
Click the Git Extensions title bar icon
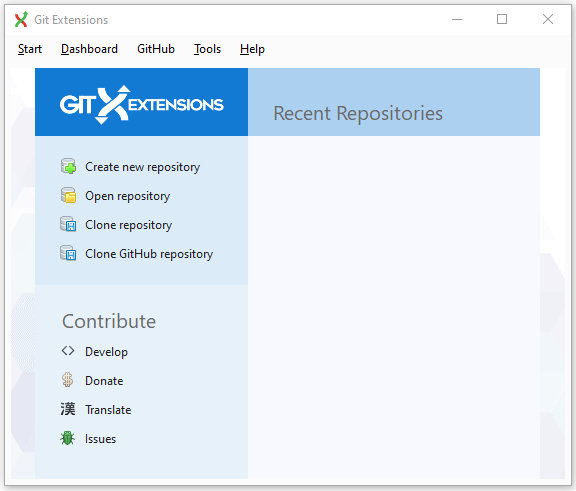(21, 19)
